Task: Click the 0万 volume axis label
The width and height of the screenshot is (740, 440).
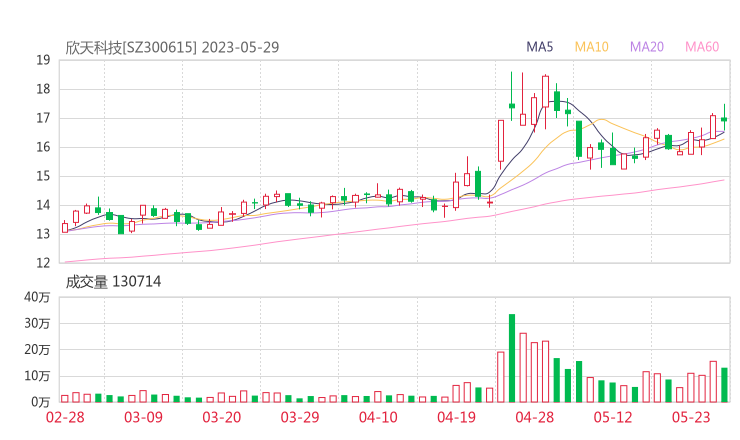Action: pos(40,402)
